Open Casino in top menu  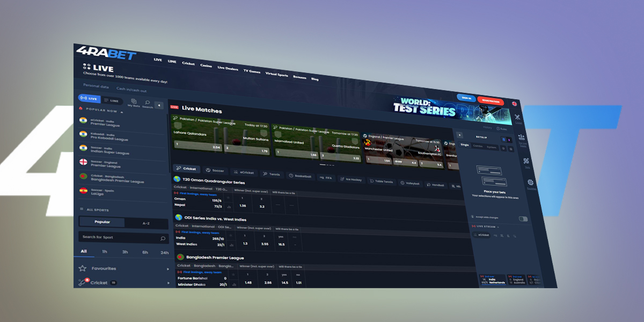206,65
